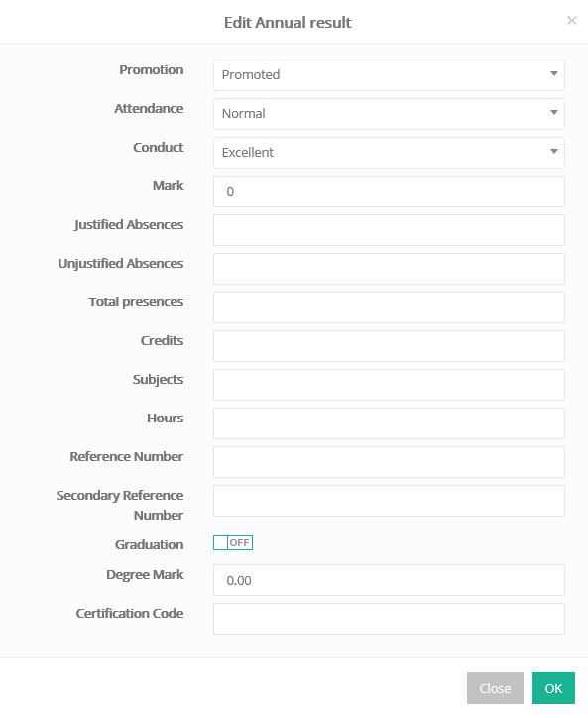Click the Conduct dropdown arrow icon
This screenshot has height=718, width=588.
click(553, 151)
